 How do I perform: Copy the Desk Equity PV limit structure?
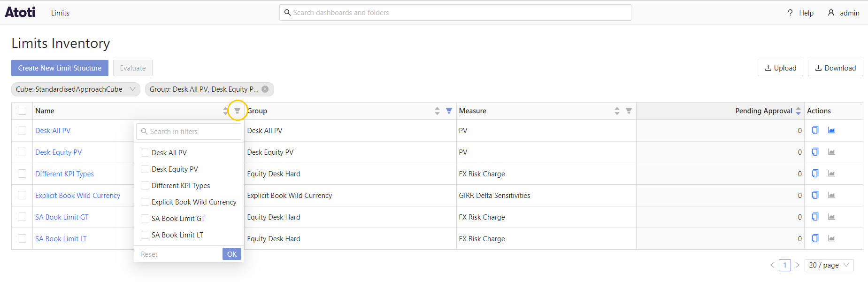tap(815, 152)
